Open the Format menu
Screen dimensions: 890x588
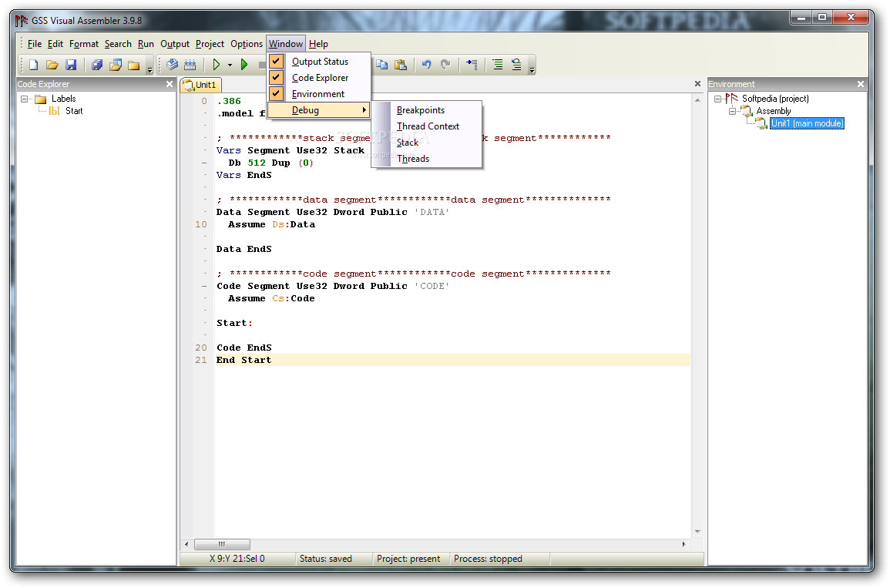tap(84, 44)
